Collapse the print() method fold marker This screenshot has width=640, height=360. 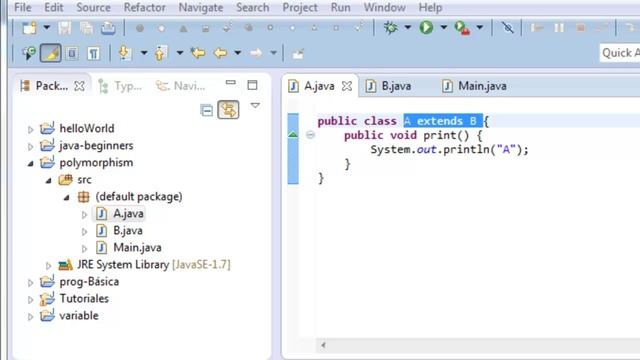(310, 135)
